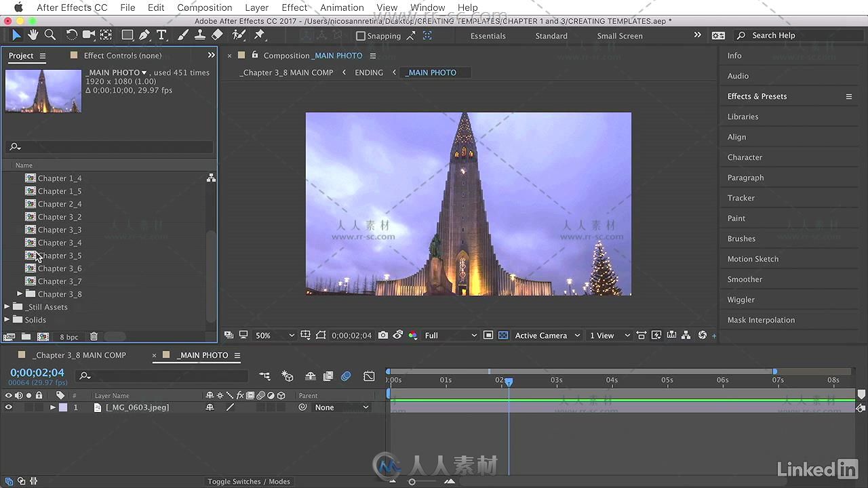
Task: Select the Rectangle shape tool
Action: (x=127, y=35)
